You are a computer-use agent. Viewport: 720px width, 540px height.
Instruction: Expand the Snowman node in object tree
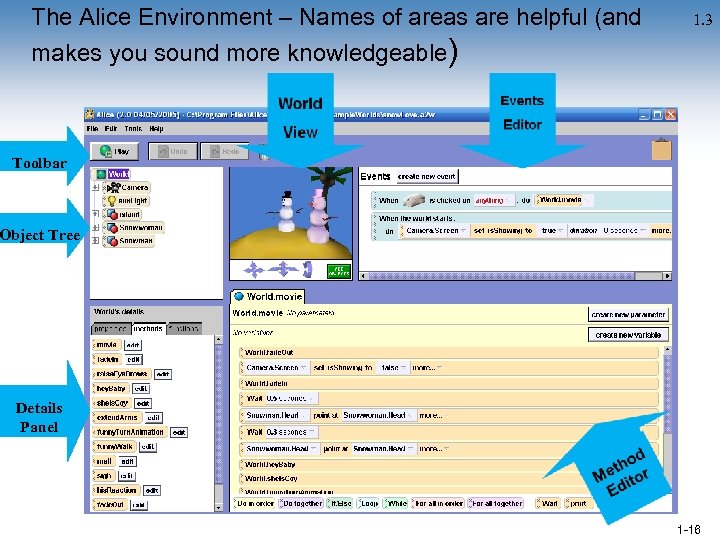click(x=96, y=241)
